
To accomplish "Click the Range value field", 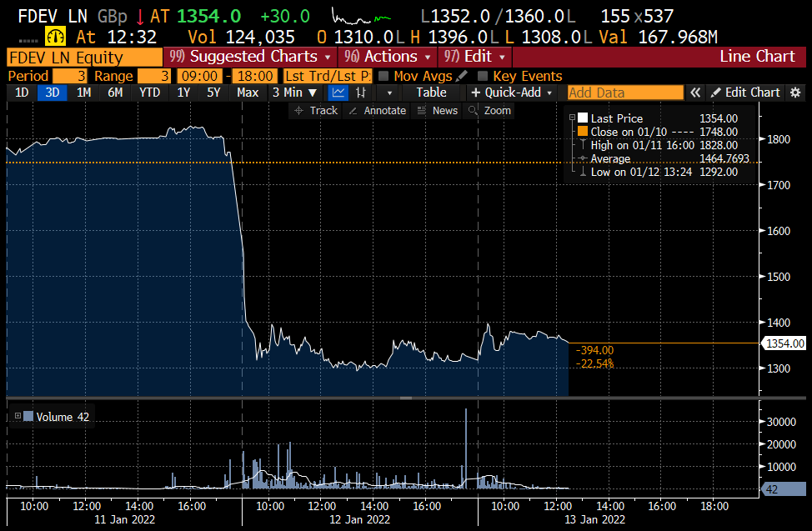I will [x=154, y=76].
